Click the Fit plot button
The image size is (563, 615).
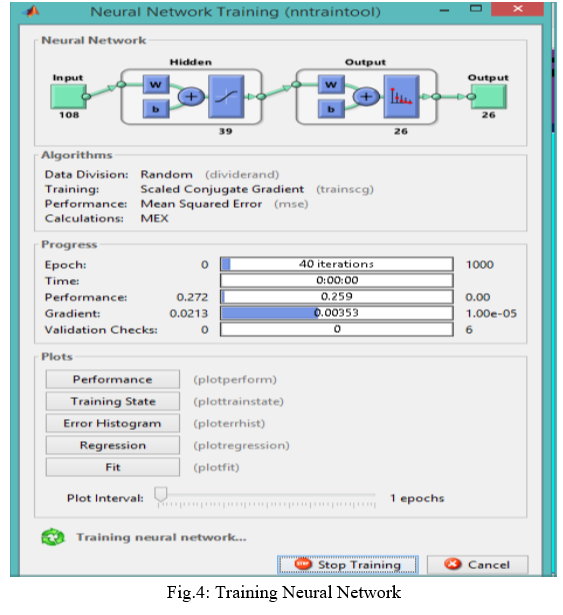click(x=113, y=467)
